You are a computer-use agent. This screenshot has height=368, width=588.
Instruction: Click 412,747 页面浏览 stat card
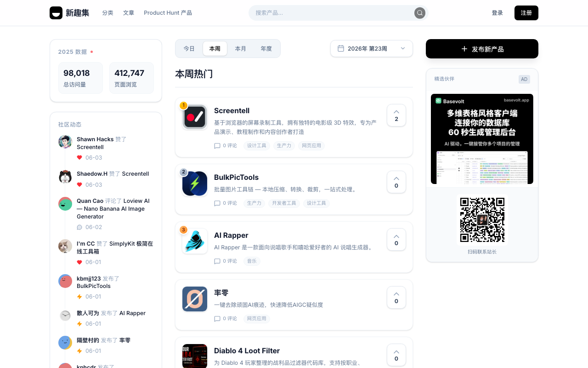coord(131,78)
